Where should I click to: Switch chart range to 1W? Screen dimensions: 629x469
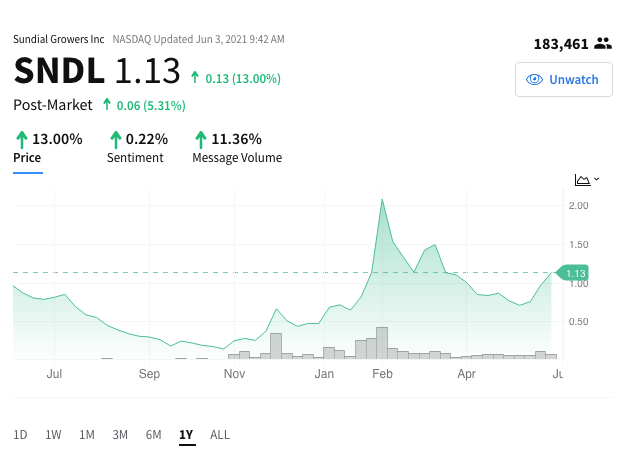pos(53,435)
